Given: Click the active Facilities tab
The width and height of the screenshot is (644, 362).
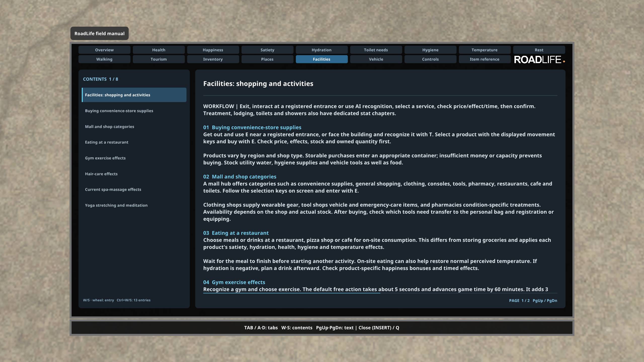Looking at the screenshot, I should [x=322, y=59].
